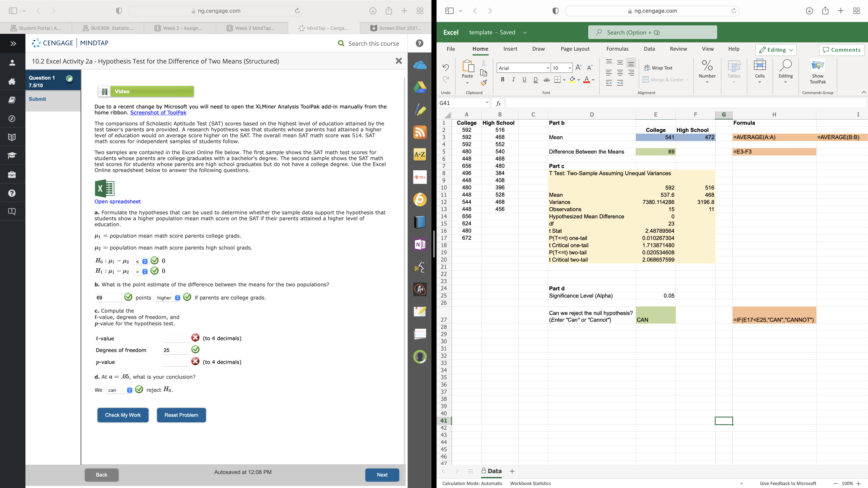Toggle Italic formatting button
Image resolution: width=868 pixels, height=488 pixels.
(513, 79)
